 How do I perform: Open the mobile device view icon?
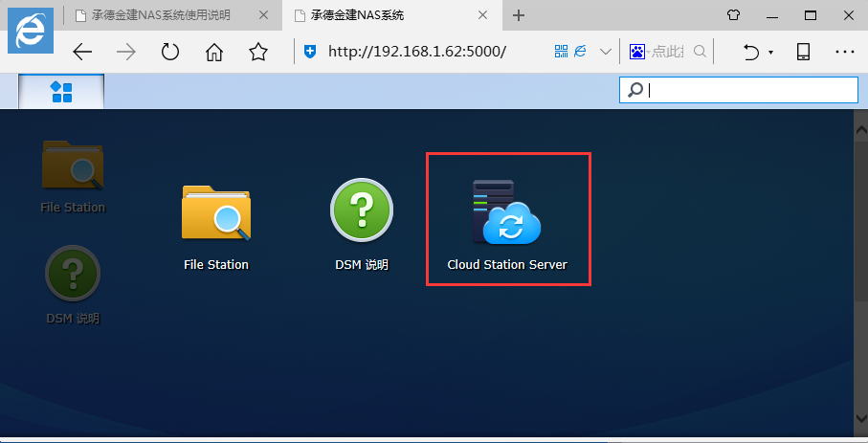pyautogui.click(x=803, y=52)
